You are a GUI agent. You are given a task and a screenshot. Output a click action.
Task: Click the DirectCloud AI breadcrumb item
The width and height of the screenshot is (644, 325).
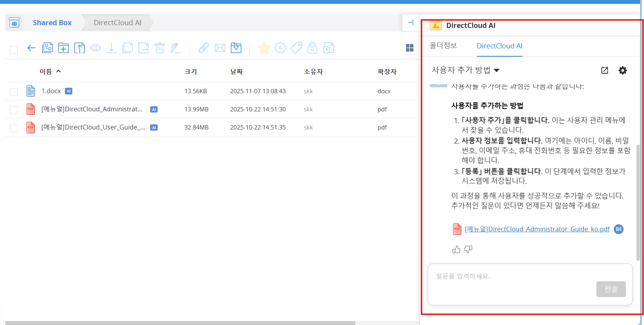pyautogui.click(x=118, y=23)
